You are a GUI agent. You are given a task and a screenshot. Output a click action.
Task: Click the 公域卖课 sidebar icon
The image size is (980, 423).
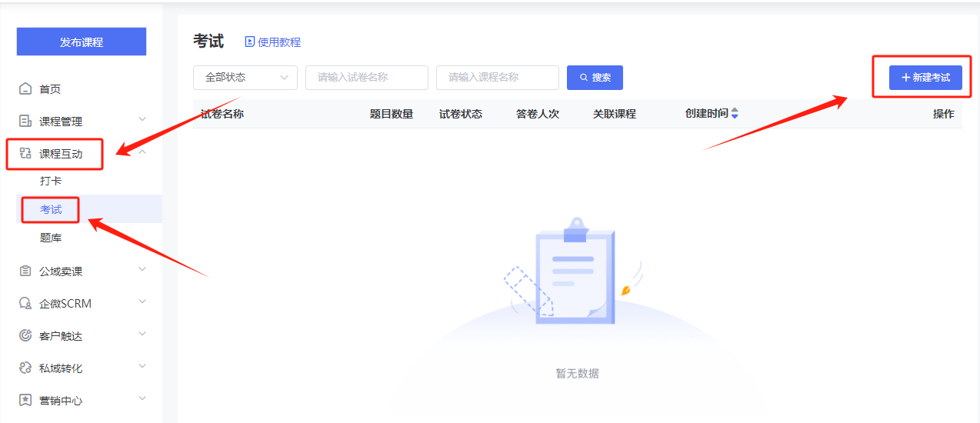pos(25,271)
